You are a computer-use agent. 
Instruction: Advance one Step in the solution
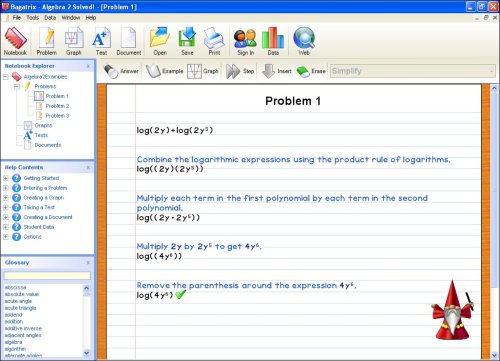[240, 71]
